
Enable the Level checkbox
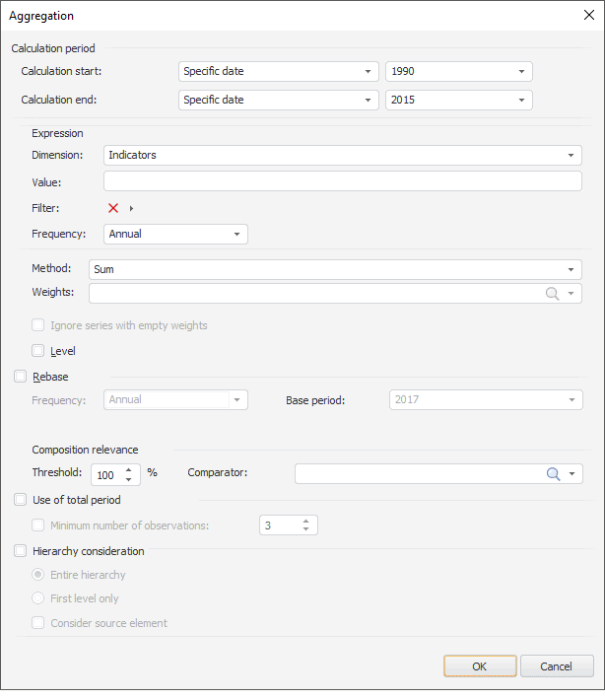38,351
